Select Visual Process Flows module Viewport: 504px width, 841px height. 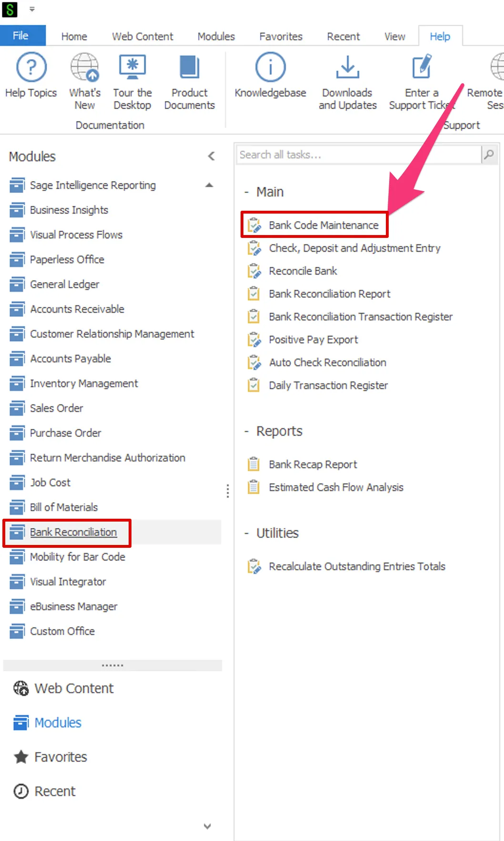click(x=76, y=235)
